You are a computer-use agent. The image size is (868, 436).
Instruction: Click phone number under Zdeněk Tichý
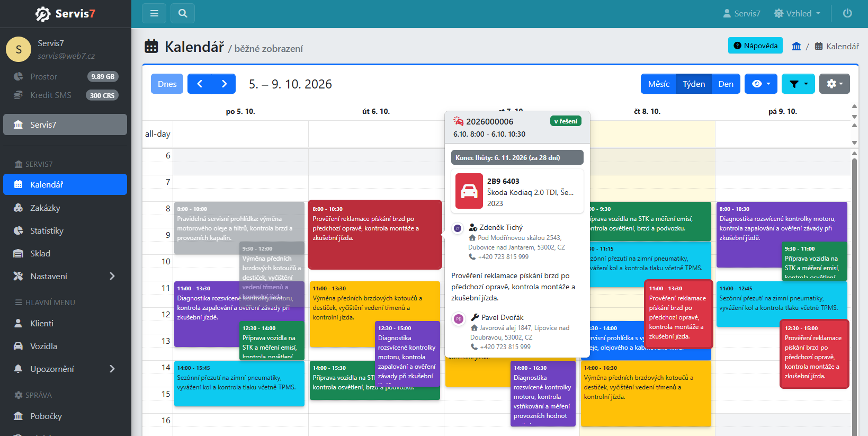(503, 257)
